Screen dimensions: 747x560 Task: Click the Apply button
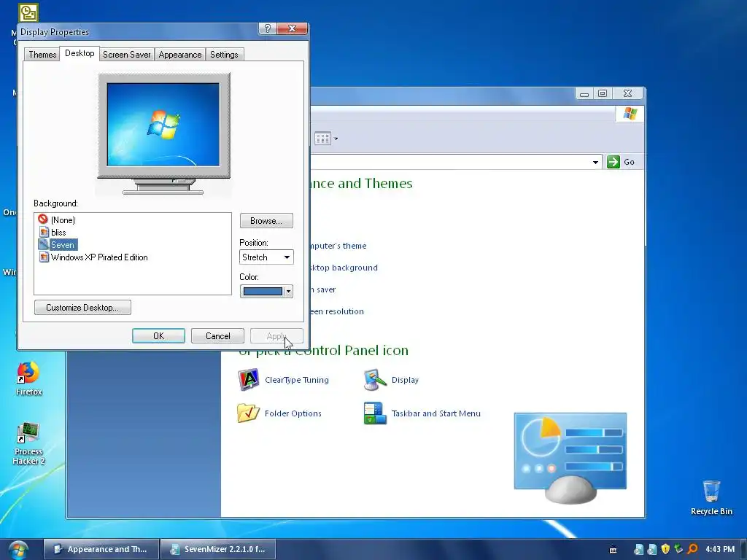[276, 335]
